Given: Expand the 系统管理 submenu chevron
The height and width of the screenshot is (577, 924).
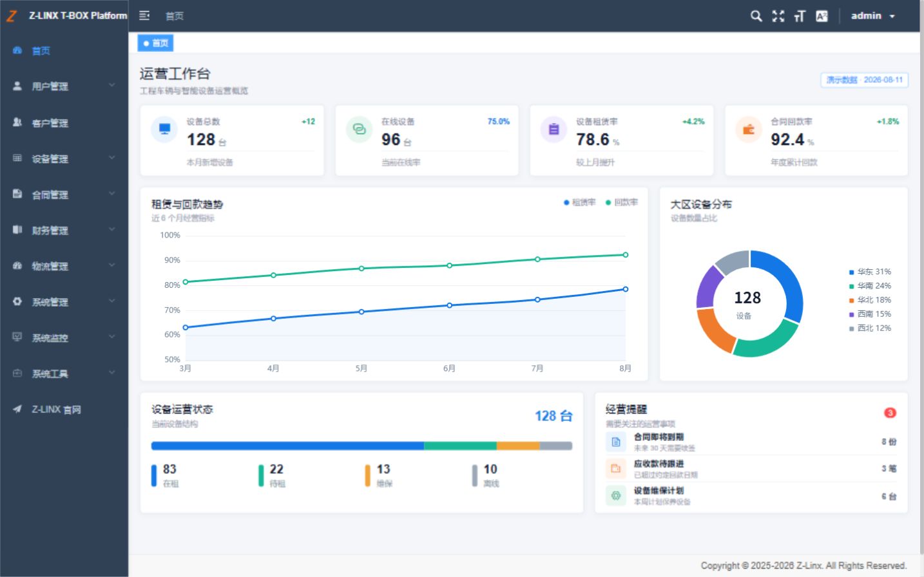Looking at the screenshot, I should [112, 301].
